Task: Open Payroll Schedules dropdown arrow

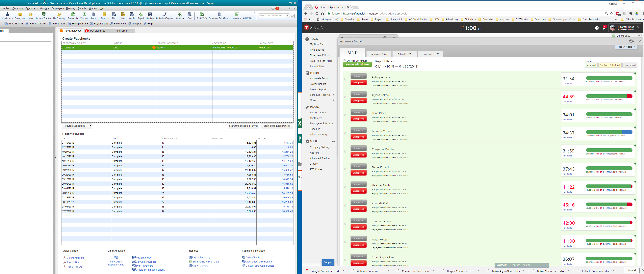Action: (90, 126)
